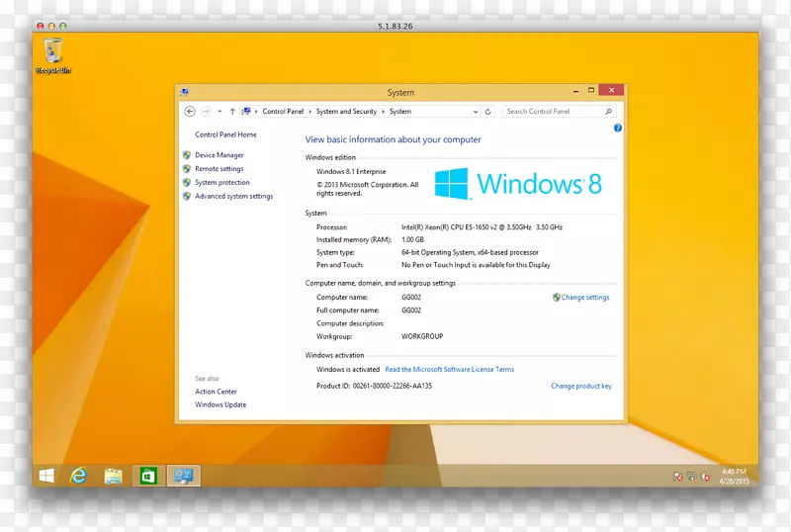Click Change settings for computer name
This screenshot has width=791, height=532.
pos(585,298)
